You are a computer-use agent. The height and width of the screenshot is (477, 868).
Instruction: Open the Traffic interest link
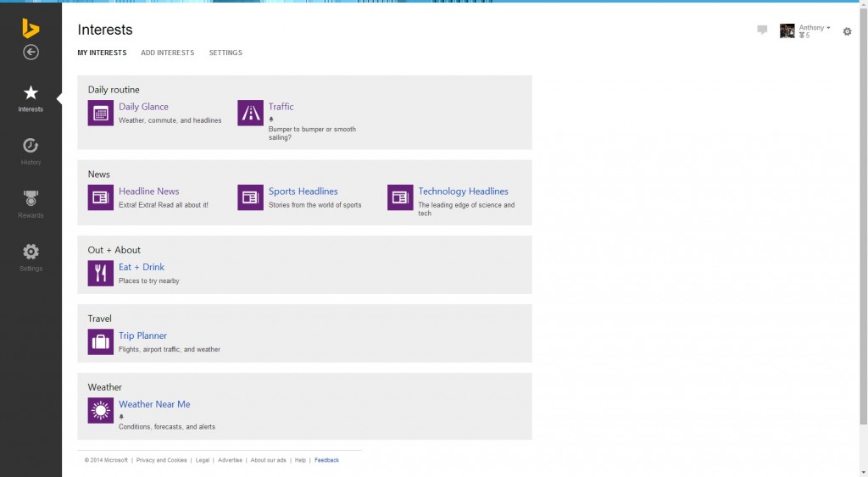[x=281, y=107]
